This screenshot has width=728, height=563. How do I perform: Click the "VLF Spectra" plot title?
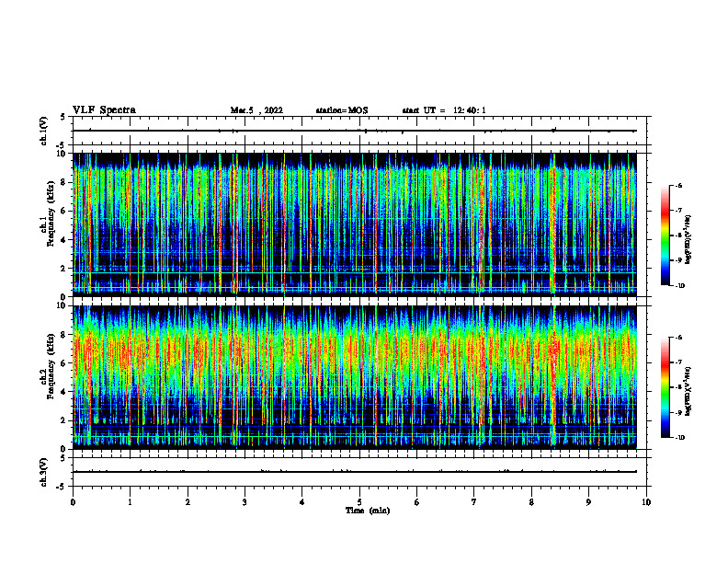(104, 110)
